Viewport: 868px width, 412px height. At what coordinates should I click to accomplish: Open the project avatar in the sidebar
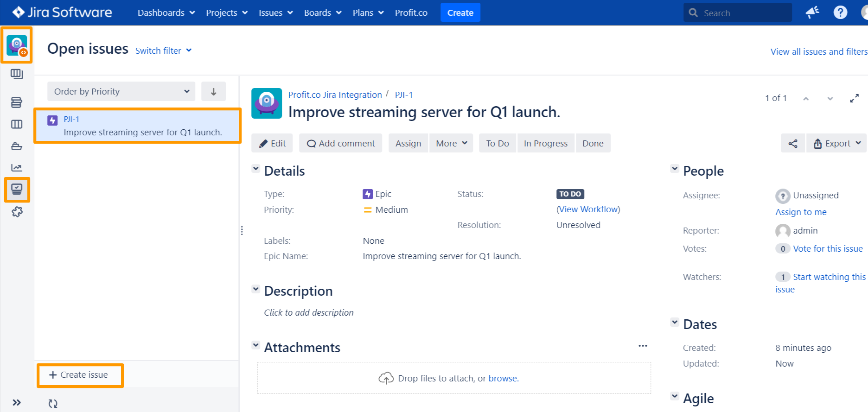(17, 45)
